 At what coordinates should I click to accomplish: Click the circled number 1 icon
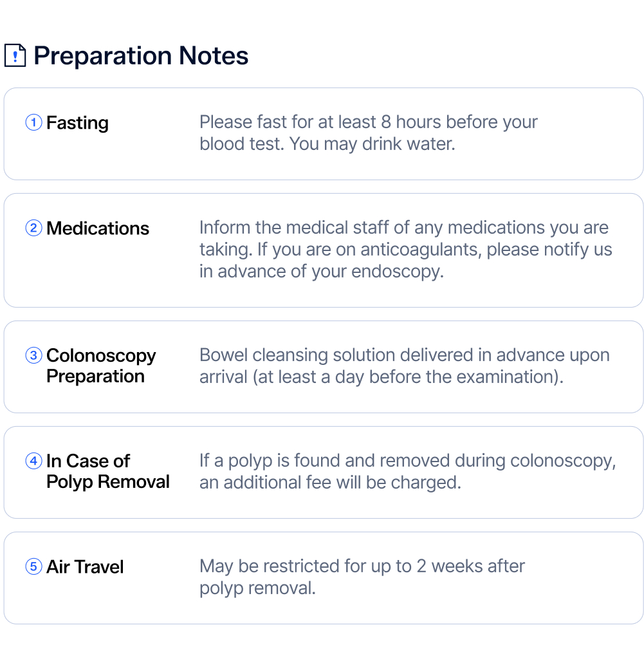pyautogui.click(x=33, y=122)
